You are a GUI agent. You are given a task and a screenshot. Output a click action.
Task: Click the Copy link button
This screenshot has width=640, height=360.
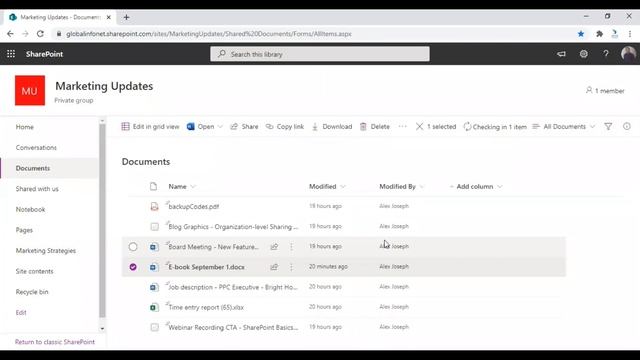(x=284, y=127)
